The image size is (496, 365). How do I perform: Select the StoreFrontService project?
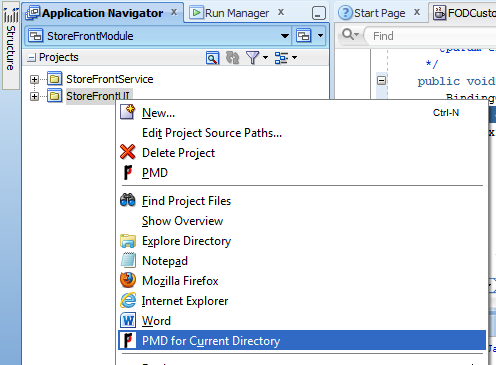[x=110, y=79]
